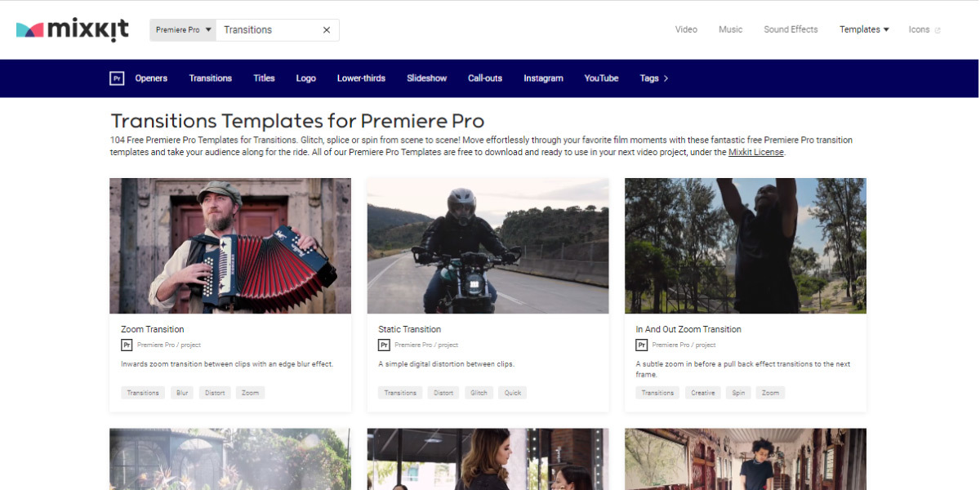Click 'A subtle zoom in before a pull back' text
This screenshot has width=980, height=490.
coord(742,369)
